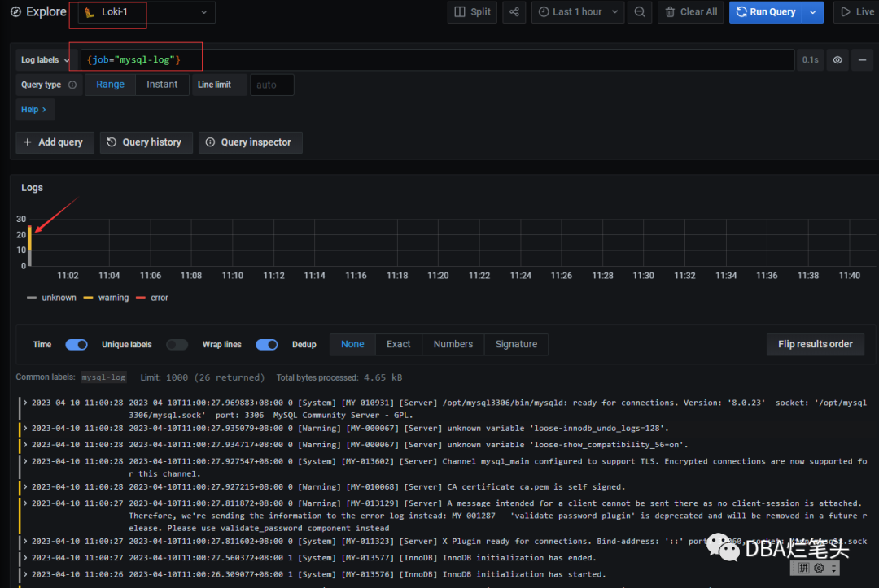Split the Explore pane
879x588 pixels.
pyautogui.click(x=472, y=11)
